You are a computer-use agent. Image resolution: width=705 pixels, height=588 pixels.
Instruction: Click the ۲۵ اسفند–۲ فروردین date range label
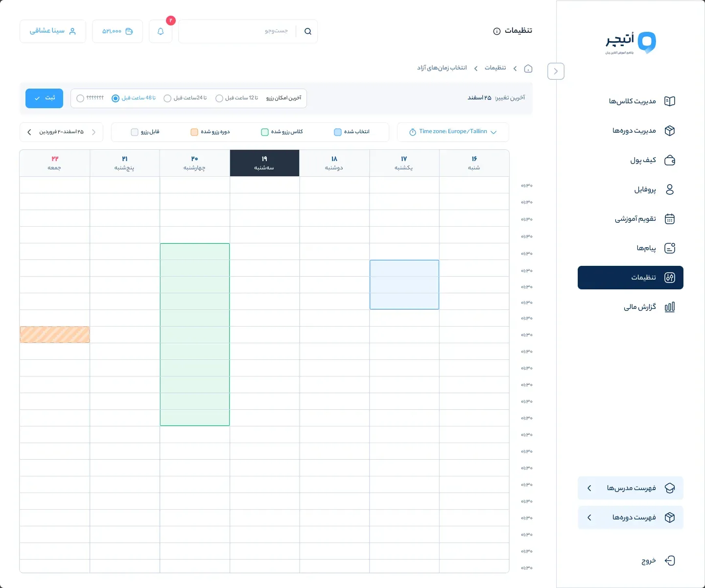point(62,132)
